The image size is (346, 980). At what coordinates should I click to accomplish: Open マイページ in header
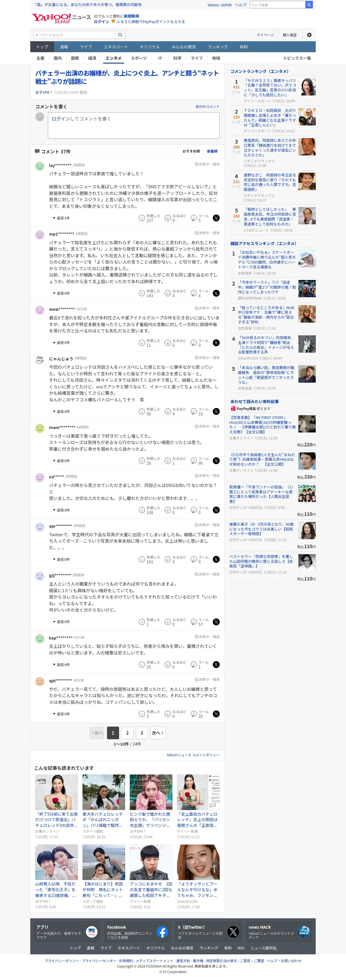pyautogui.click(x=265, y=35)
